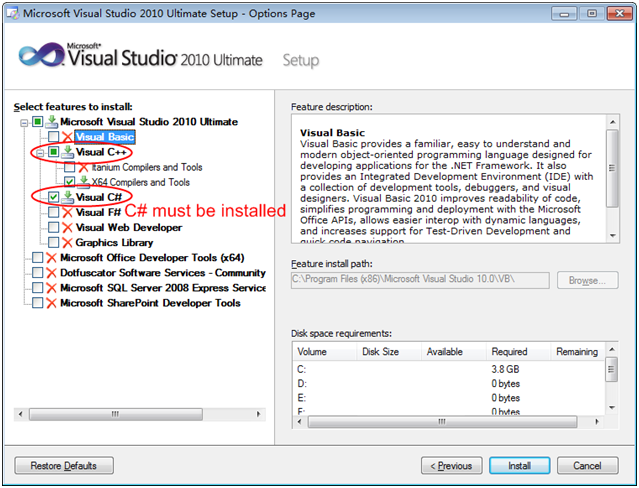This screenshot has width=639, height=488.
Task: Click the feature tree horizontal scrollbar thumb
Action: point(116,414)
